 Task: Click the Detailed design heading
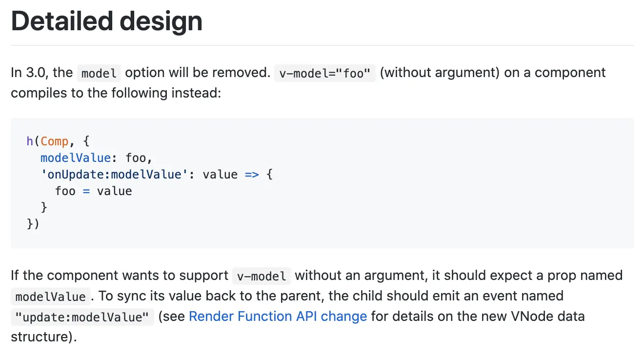click(x=106, y=21)
